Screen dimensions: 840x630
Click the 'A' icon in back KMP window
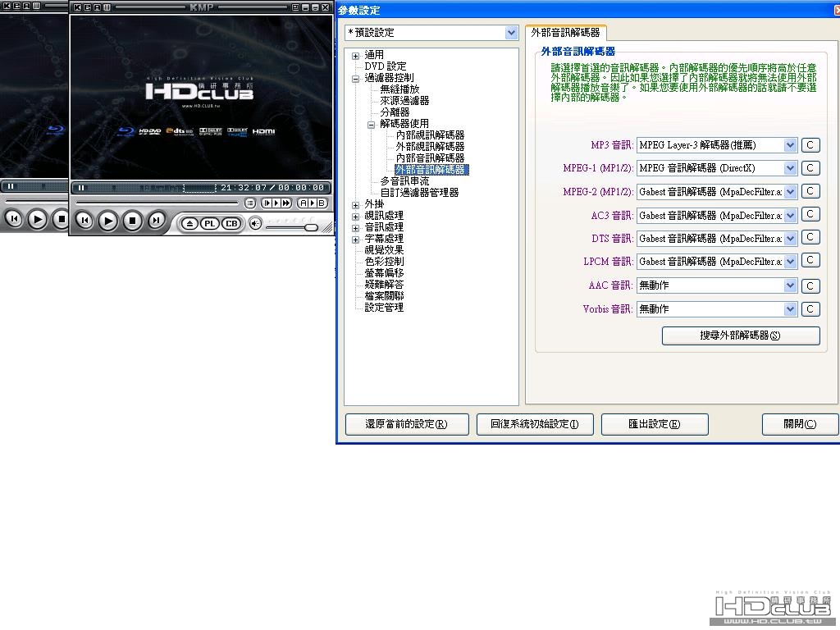click(27, 6)
